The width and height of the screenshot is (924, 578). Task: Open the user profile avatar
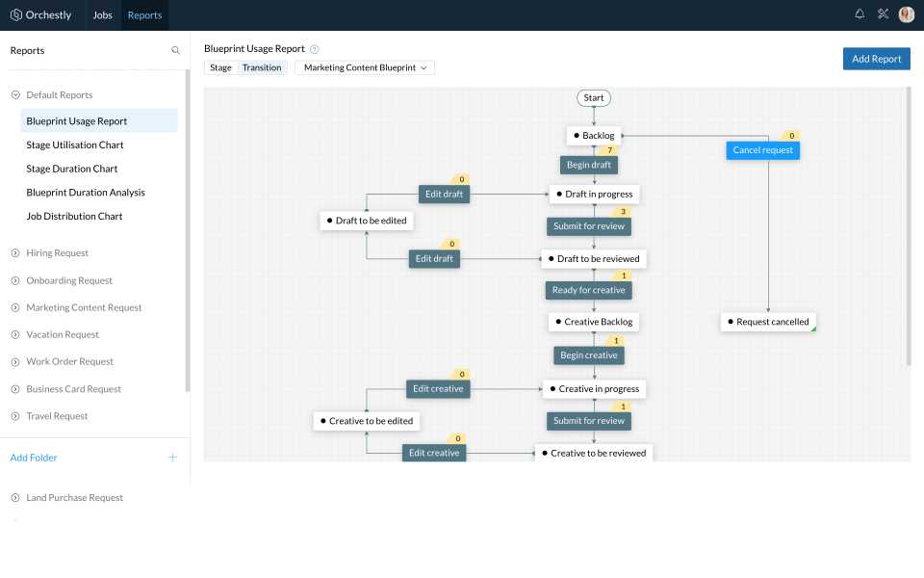coord(906,14)
